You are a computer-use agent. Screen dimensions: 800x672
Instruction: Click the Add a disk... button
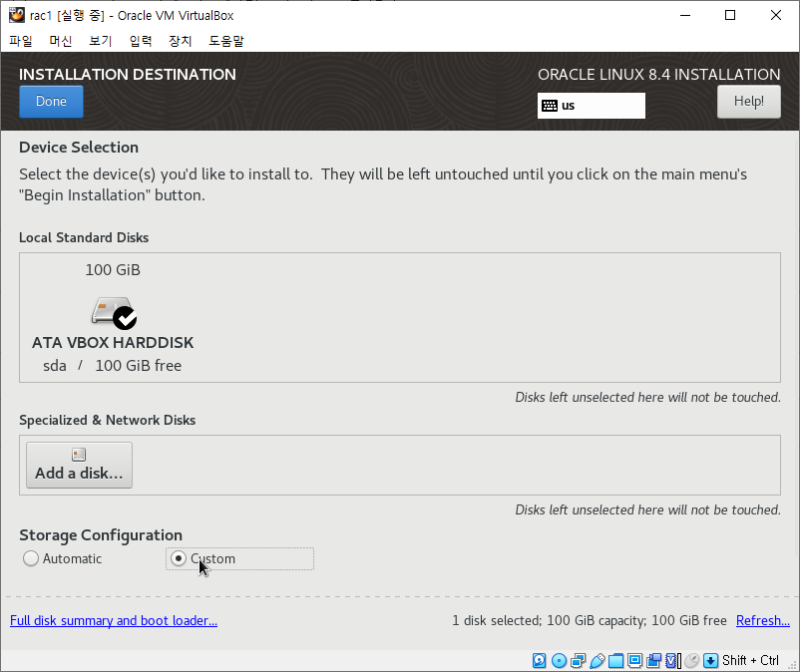tap(79, 465)
